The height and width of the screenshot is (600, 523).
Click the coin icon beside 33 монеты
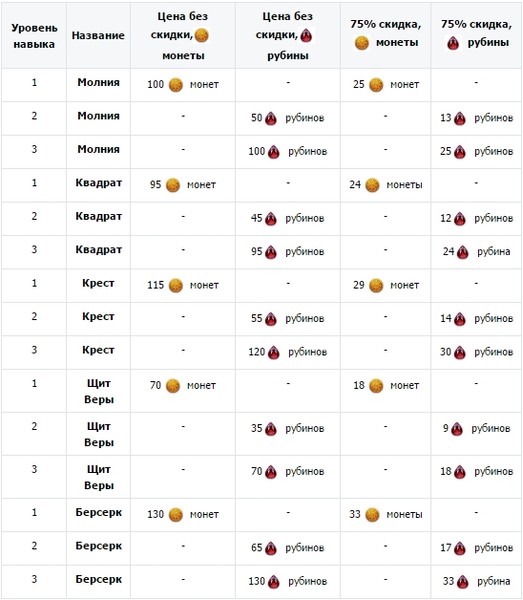coord(372,515)
